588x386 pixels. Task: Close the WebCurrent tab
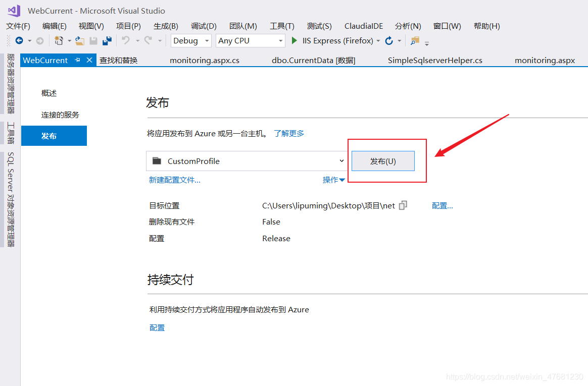89,60
